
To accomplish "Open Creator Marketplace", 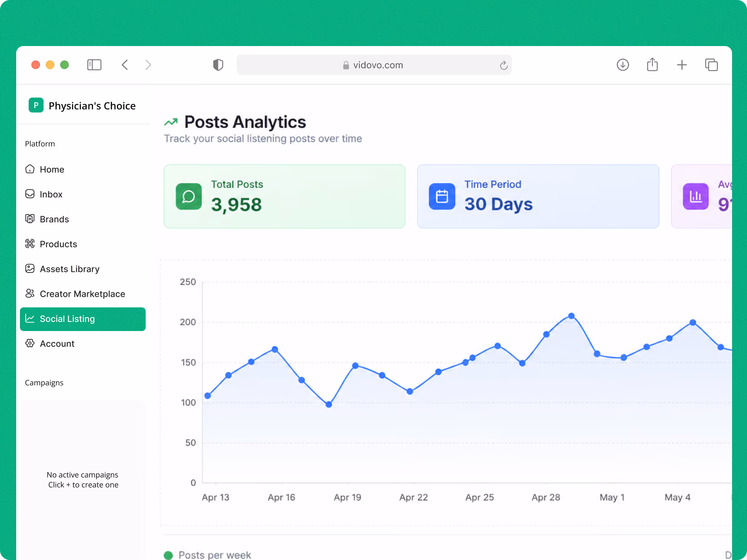I will [83, 294].
